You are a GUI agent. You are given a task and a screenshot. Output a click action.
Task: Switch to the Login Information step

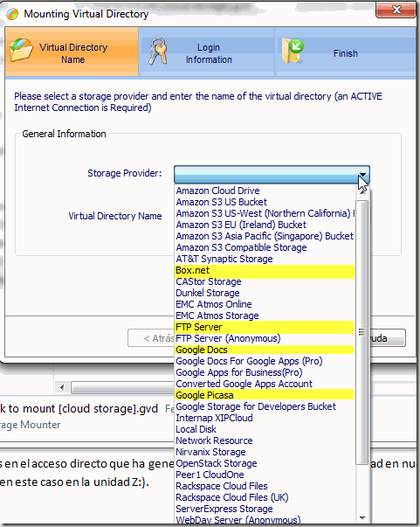click(206, 52)
